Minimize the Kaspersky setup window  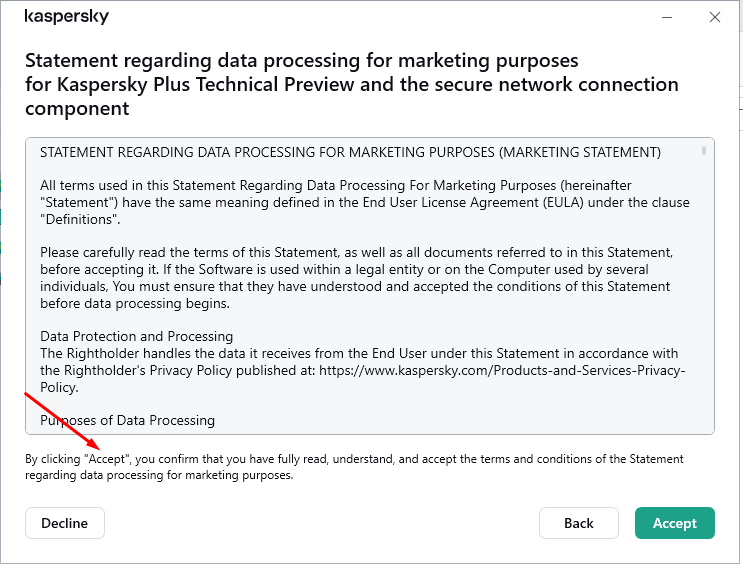(667, 18)
